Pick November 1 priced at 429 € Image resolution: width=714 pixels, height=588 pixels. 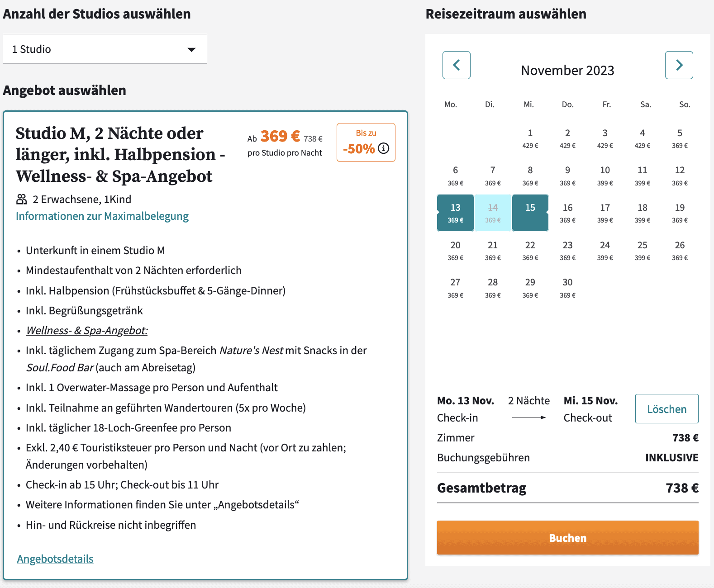pos(530,138)
